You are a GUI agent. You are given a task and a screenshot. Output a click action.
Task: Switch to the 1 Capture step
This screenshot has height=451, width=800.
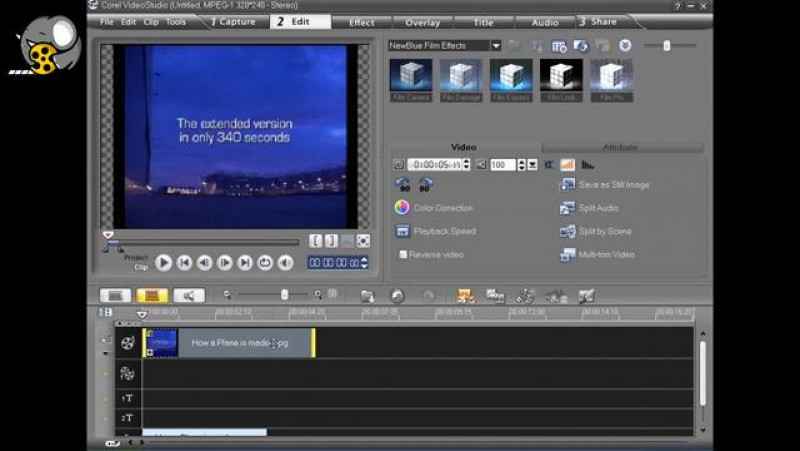point(233,21)
